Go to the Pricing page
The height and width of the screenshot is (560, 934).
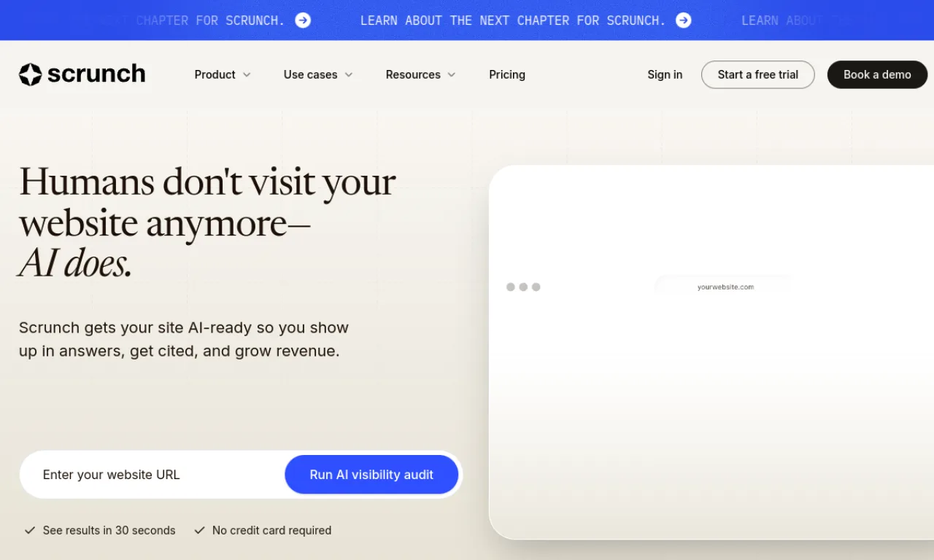pos(507,74)
